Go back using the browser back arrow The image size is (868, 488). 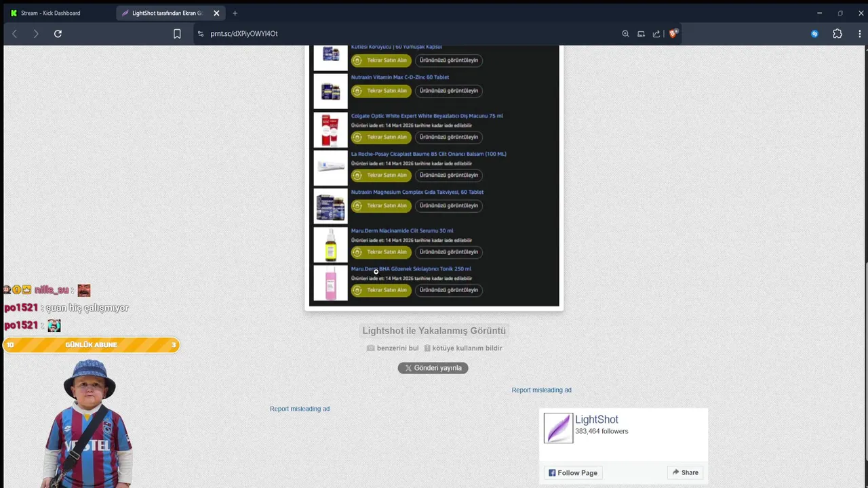point(14,33)
